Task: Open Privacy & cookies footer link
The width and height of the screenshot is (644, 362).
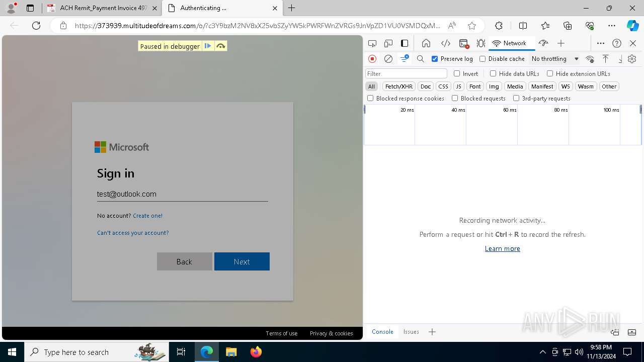Action: (331, 333)
